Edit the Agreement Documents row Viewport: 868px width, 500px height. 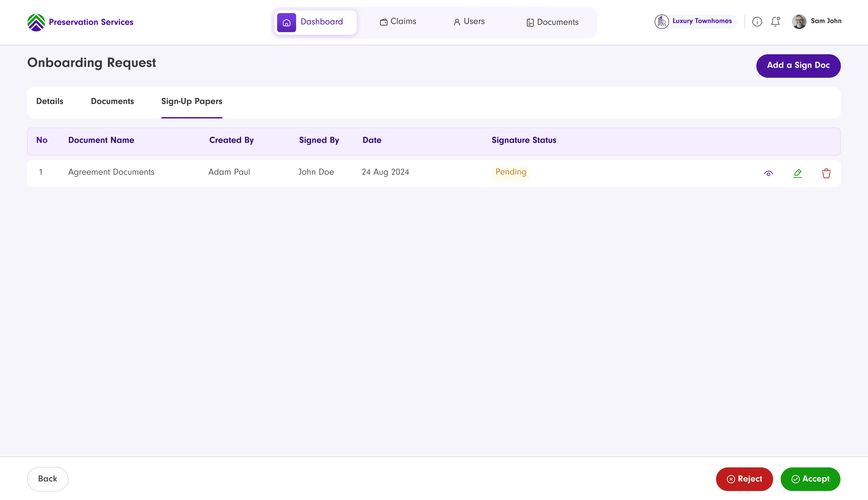click(797, 173)
